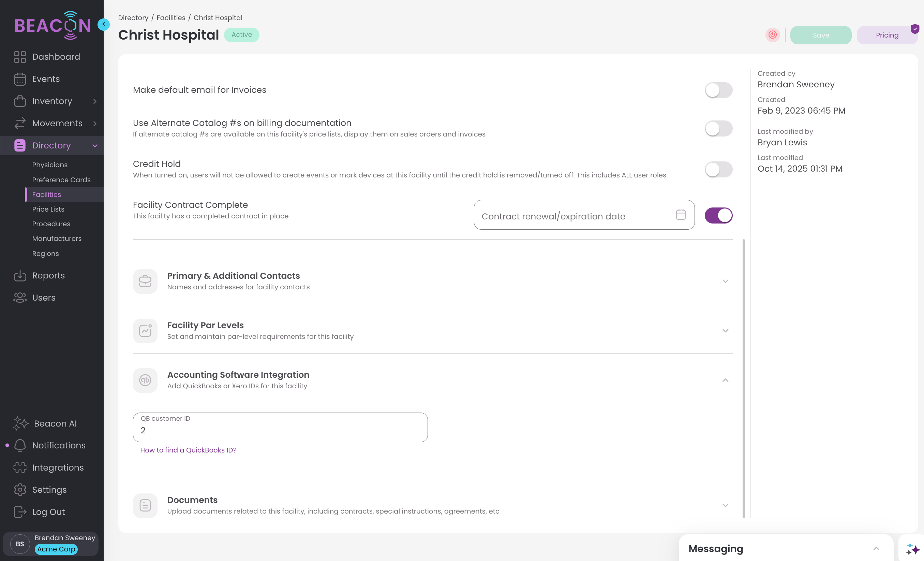Screen dimensions: 924x561
Task: Enable default email for Invoices toggle
Action: pyautogui.click(x=718, y=90)
